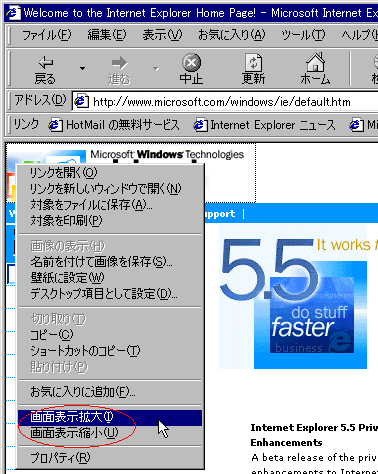This screenshot has width=378, height=474.
Task: Click the Forward (進む) toolbar button
Action: (119, 70)
